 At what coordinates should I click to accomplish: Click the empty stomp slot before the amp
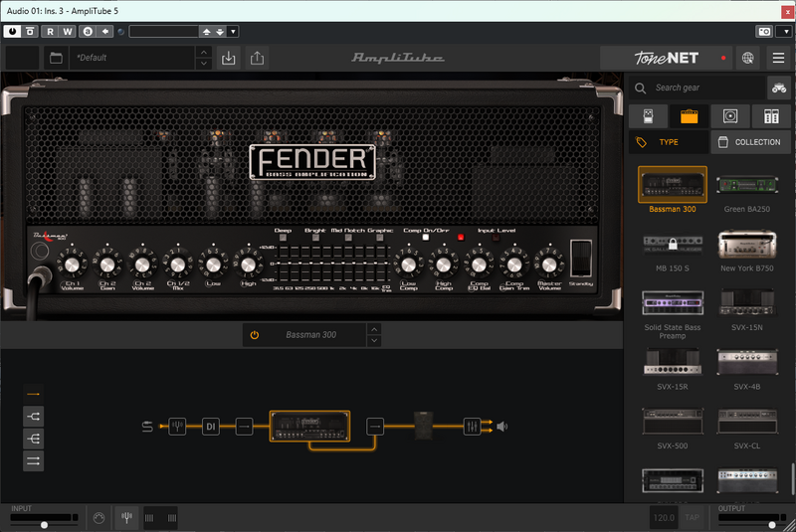[x=244, y=427]
